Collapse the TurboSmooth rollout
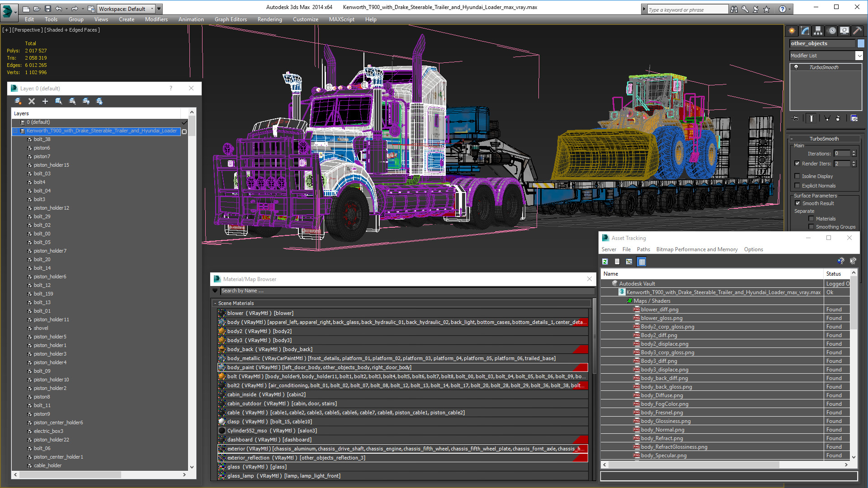This screenshot has width=868, height=488. coord(792,139)
